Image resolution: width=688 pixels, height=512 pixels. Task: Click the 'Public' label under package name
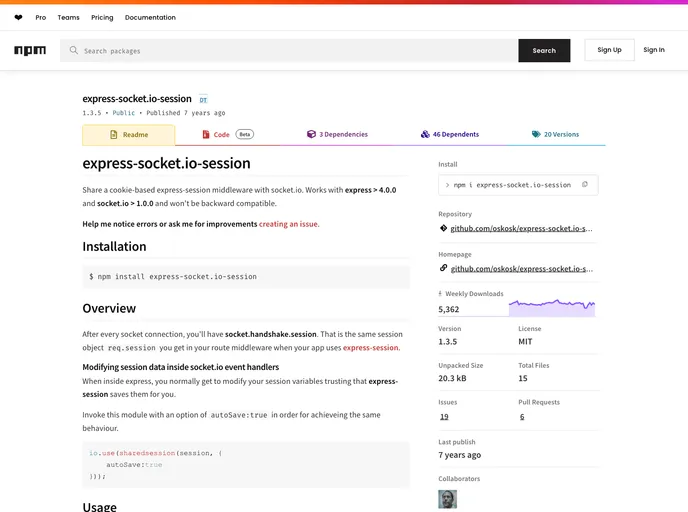click(x=124, y=113)
